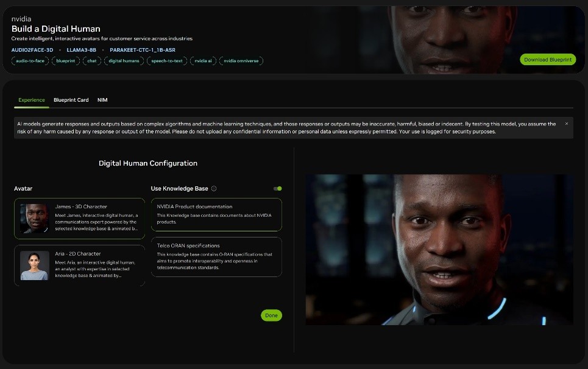Viewport: 588px width, 369px height.
Task: Confirm configuration with the Done button
Action: tap(271, 315)
